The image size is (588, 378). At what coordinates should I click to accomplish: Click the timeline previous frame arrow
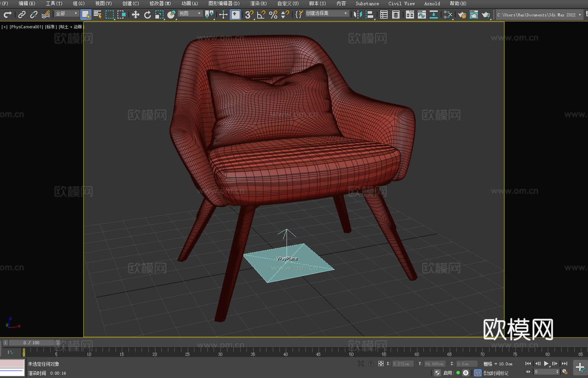click(x=5, y=343)
